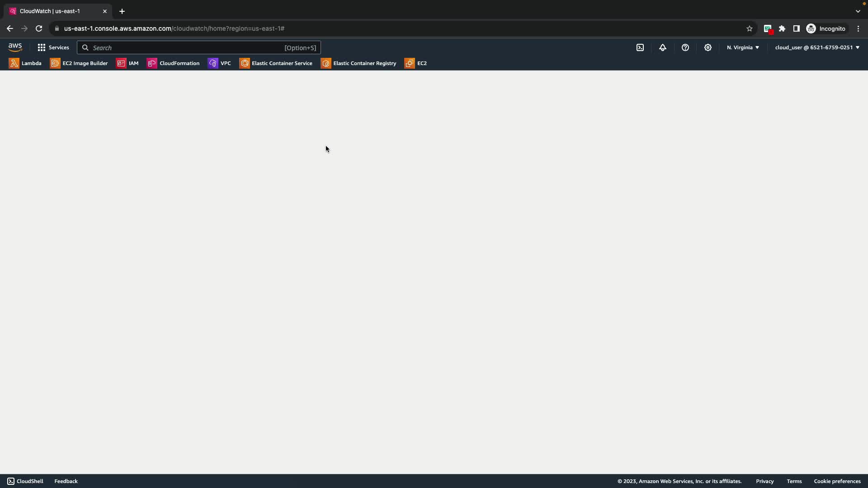The image size is (868, 488).
Task: Click the AWS logo home icon
Action: [15, 47]
